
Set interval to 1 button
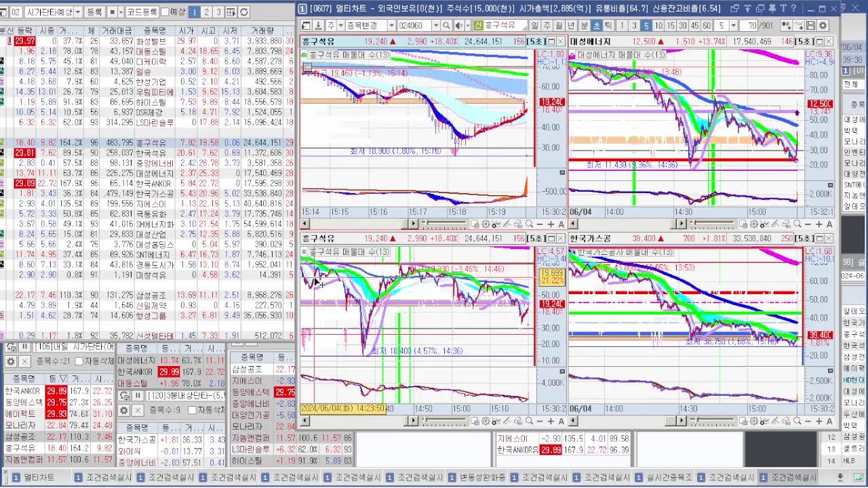pos(622,26)
